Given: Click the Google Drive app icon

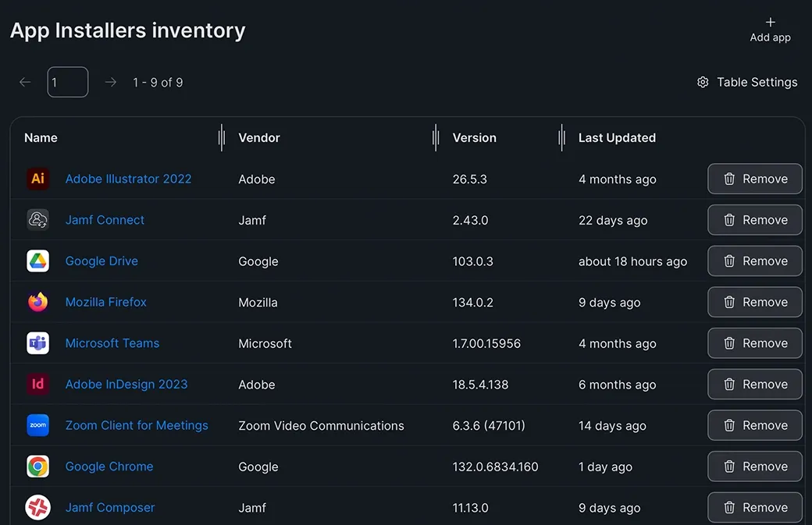Looking at the screenshot, I should 37,261.
